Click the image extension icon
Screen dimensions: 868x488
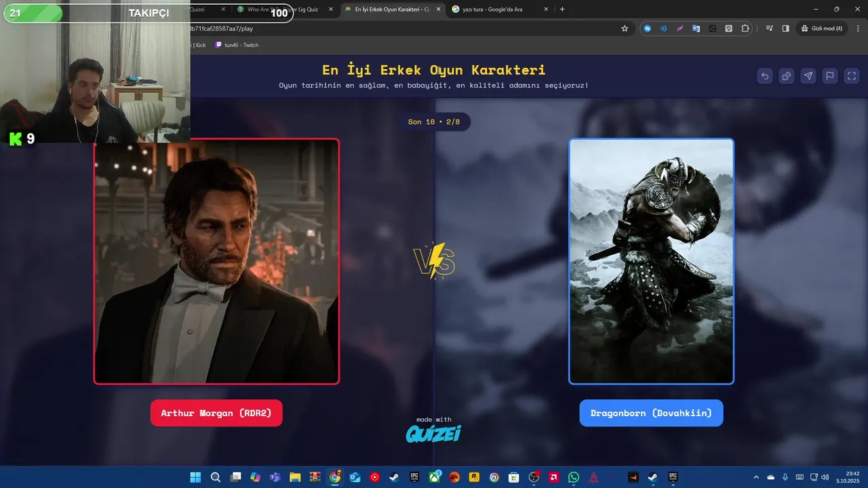click(x=712, y=28)
